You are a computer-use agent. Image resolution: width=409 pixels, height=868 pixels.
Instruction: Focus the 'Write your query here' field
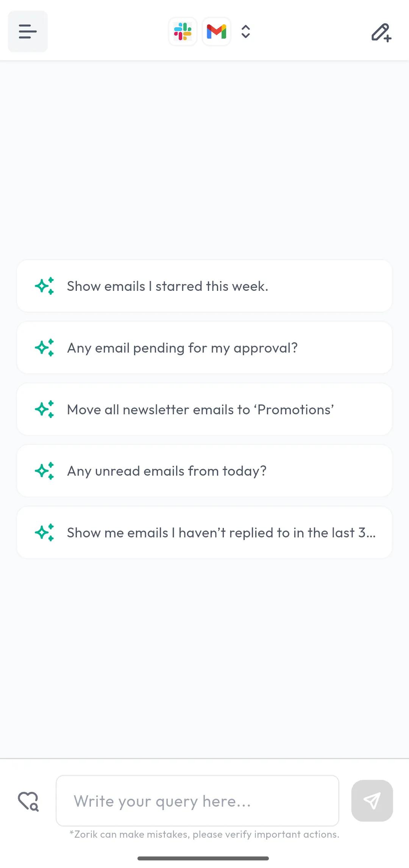point(197,801)
